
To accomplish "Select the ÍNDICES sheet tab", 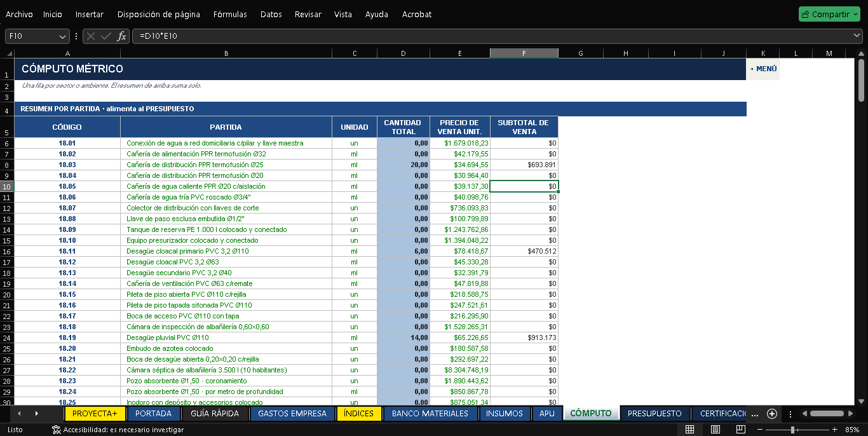I will 358,414.
